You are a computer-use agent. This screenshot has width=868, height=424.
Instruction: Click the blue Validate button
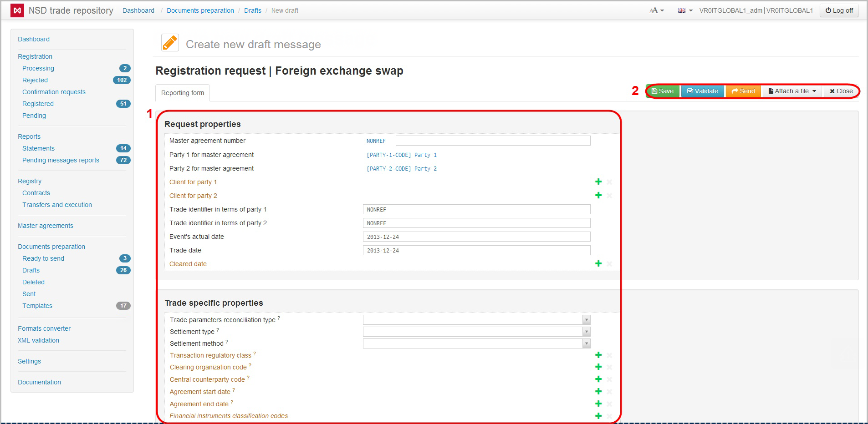(x=702, y=91)
